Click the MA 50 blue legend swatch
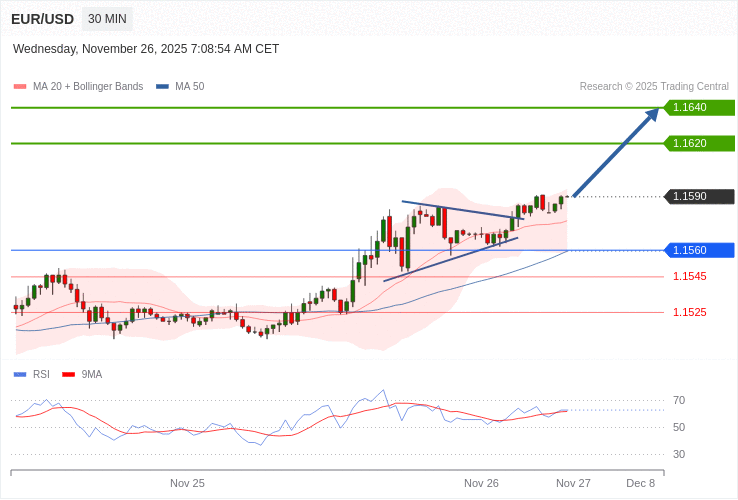 pyautogui.click(x=162, y=87)
